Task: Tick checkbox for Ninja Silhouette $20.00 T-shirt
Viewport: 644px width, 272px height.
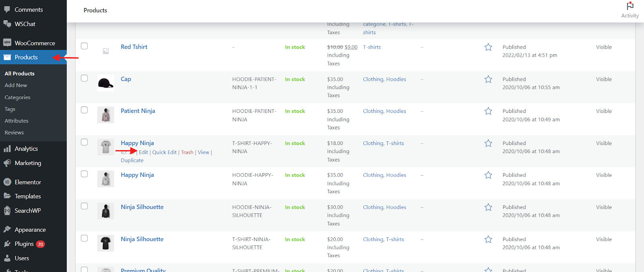Action: pyautogui.click(x=84, y=238)
